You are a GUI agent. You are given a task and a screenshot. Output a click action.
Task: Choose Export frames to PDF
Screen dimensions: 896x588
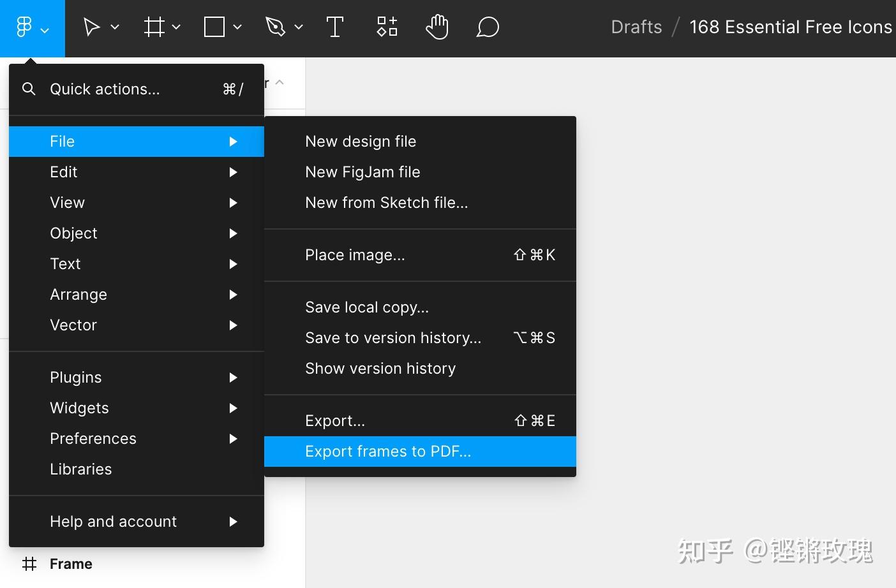pos(388,451)
